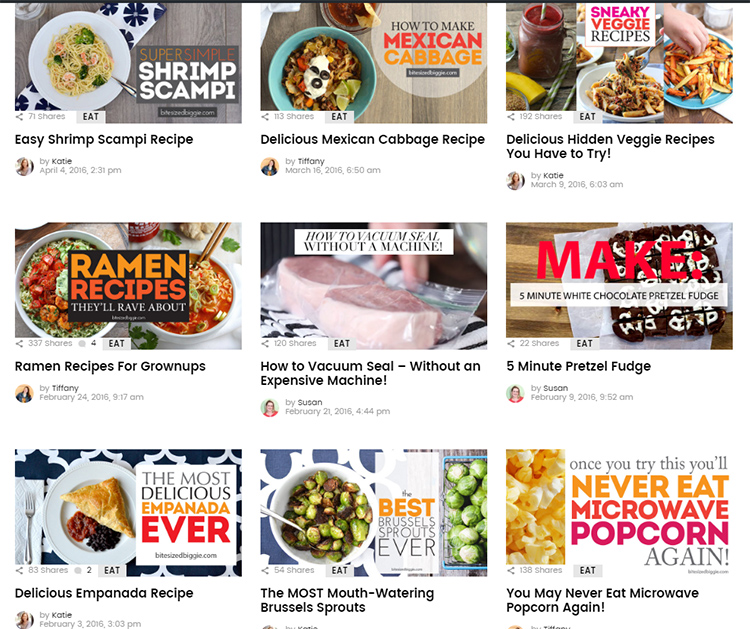Open the Ramen Recipes thumbnail image

click(x=128, y=286)
